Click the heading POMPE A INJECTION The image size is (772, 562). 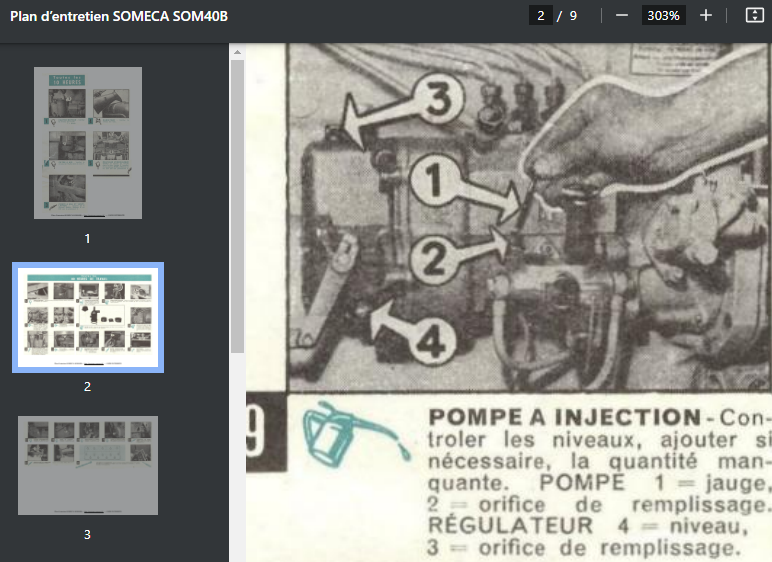564,418
